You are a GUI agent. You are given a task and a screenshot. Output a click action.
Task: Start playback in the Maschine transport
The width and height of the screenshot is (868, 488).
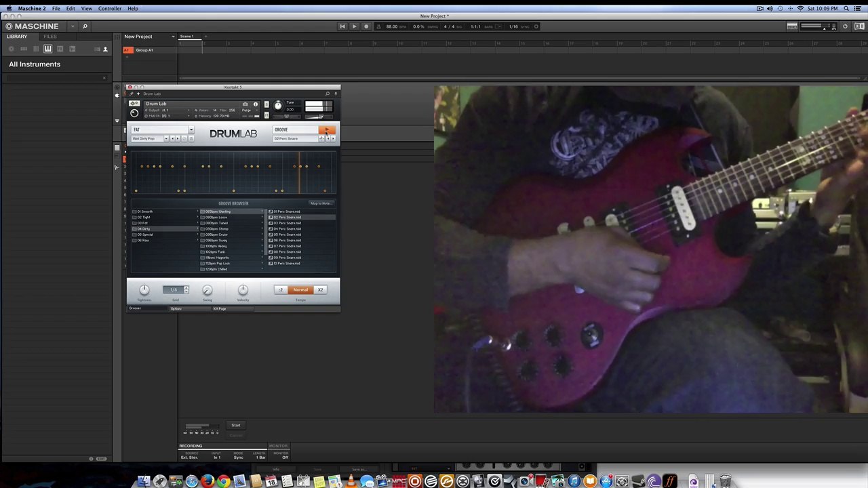(x=354, y=26)
